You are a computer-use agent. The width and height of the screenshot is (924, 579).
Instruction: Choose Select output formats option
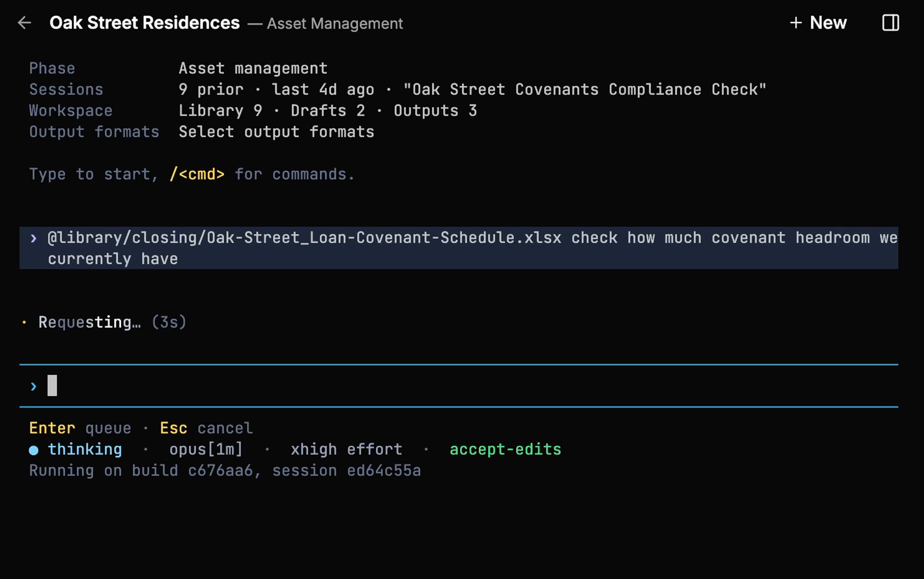pyautogui.click(x=276, y=132)
